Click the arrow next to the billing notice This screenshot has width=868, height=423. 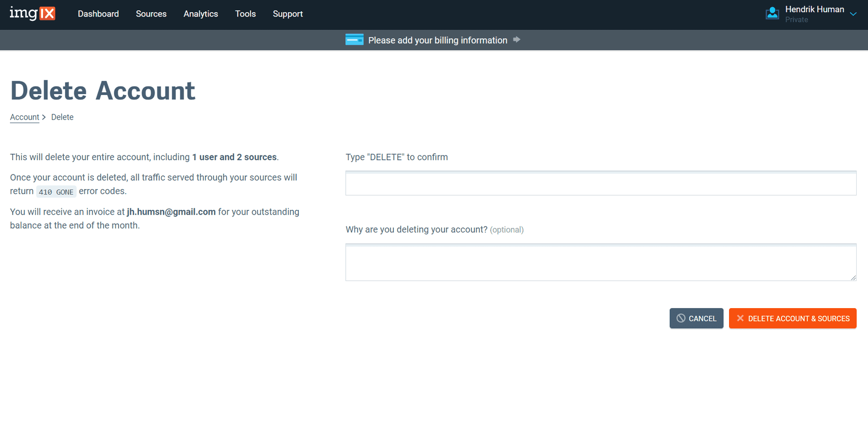point(517,40)
